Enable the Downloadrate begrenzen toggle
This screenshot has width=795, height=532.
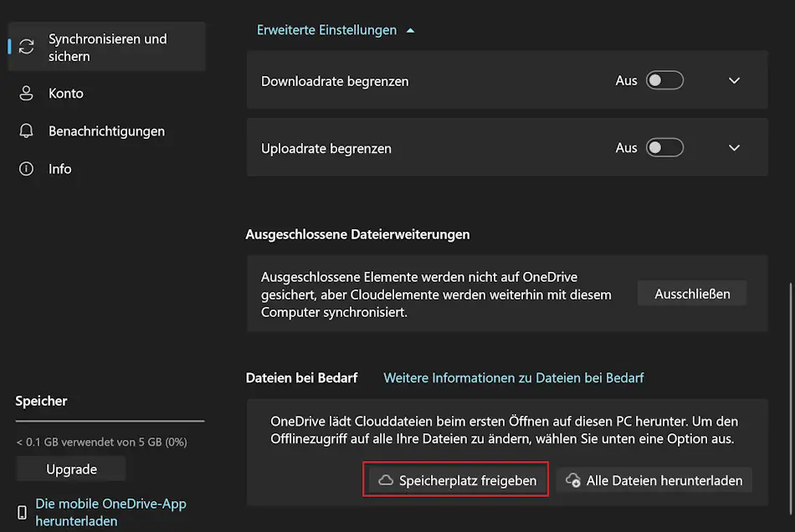664,79
